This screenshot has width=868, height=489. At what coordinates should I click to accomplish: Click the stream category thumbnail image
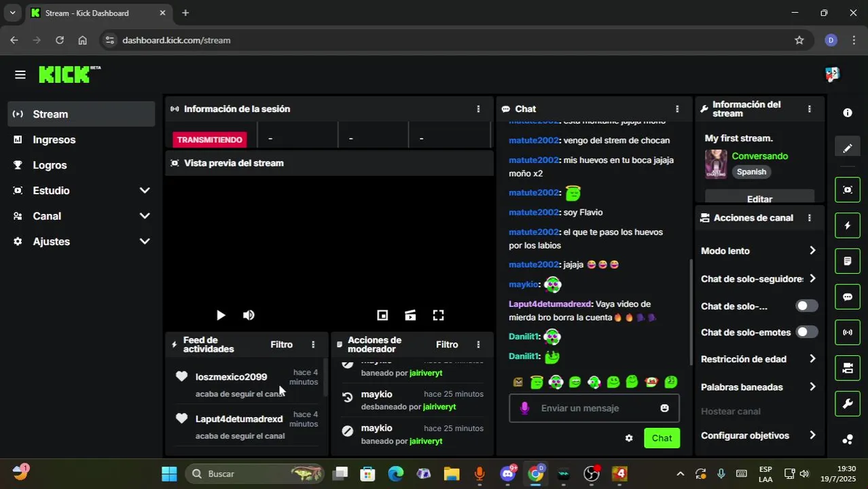coord(716,164)
